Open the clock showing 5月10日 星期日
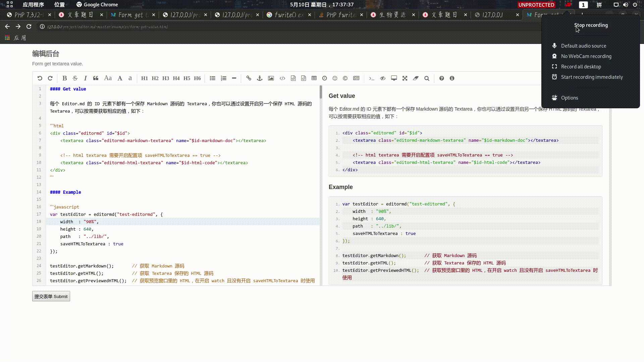This screenshot has width=644, height=362. [x=322, y=5]
